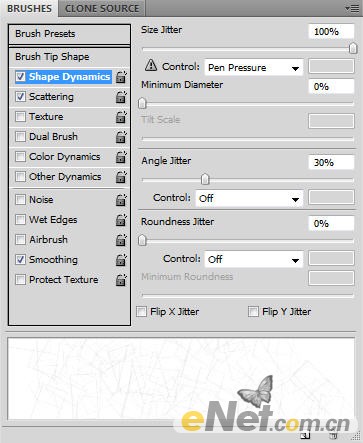The width and height of the screenshot is (363, 443).
Task: Click the Angle Jitter slider handle
Action: click(x=205, y=179)
